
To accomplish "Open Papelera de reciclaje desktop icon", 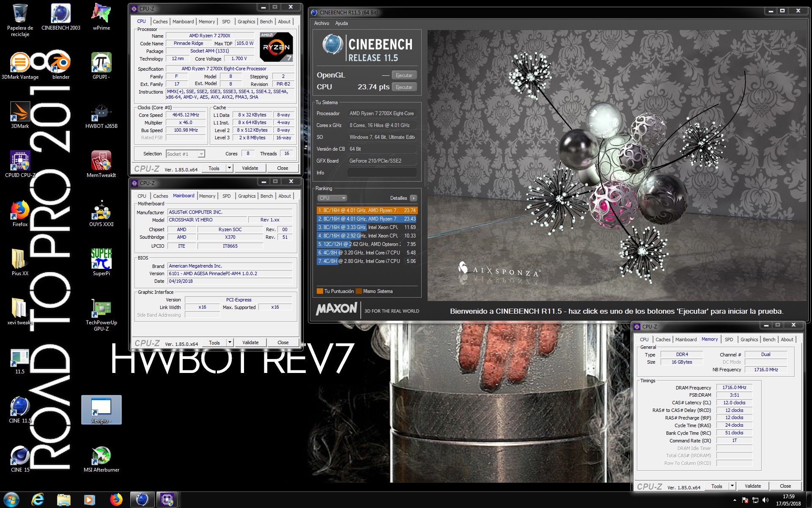I will point(20,20).
